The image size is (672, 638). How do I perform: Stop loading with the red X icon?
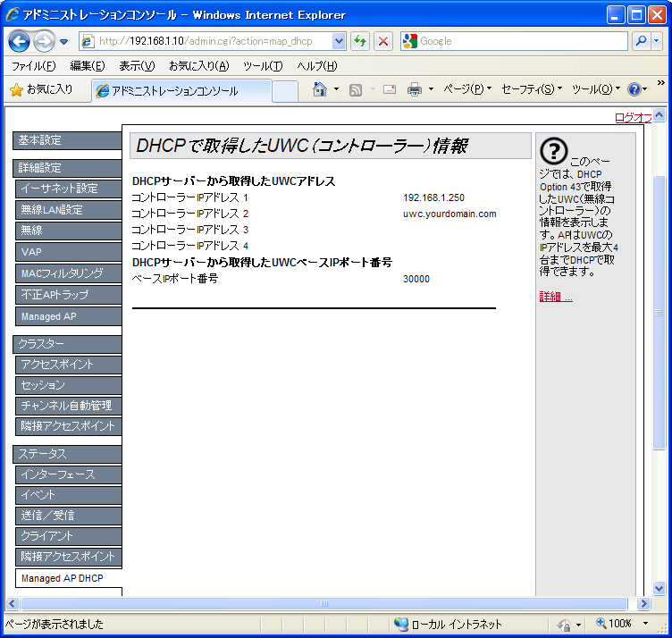(383, 41)
